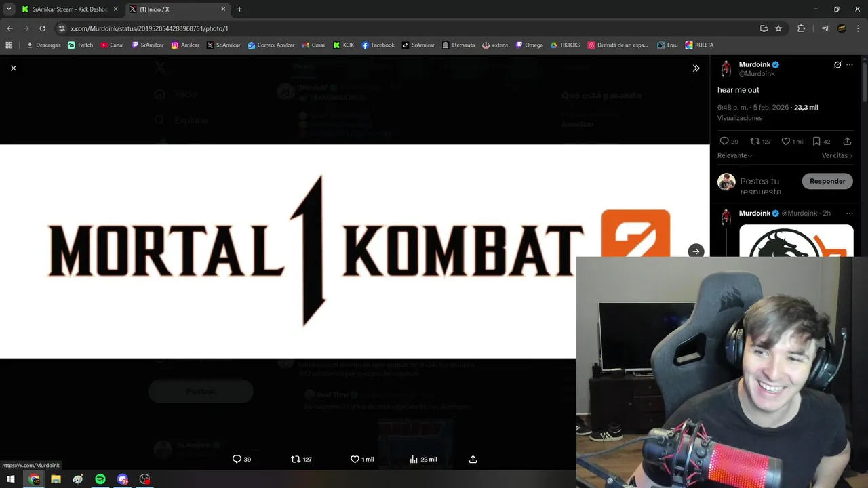
Task: Open the Ver citas link
Action: point(837,155)
